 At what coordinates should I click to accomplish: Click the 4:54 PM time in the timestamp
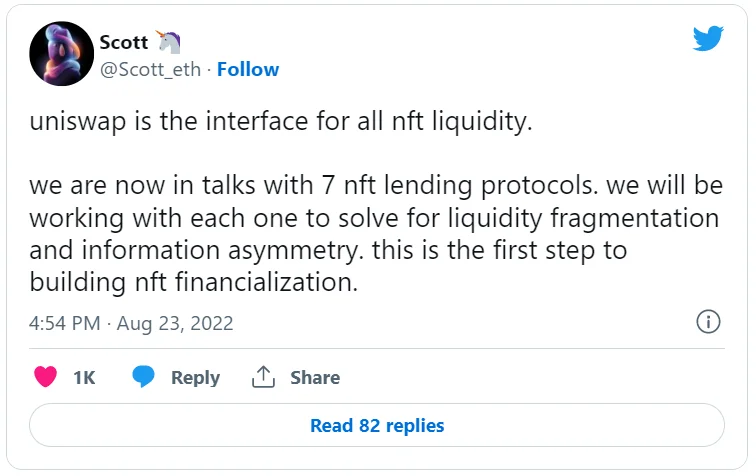tap(64, 323)
